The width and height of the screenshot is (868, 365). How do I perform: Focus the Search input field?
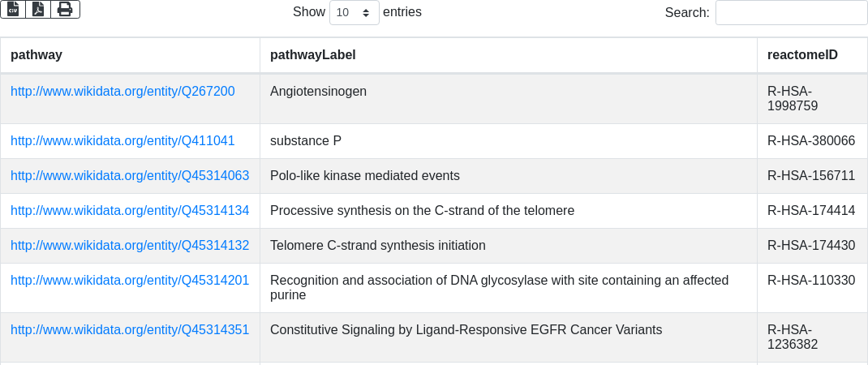(791, 12)
